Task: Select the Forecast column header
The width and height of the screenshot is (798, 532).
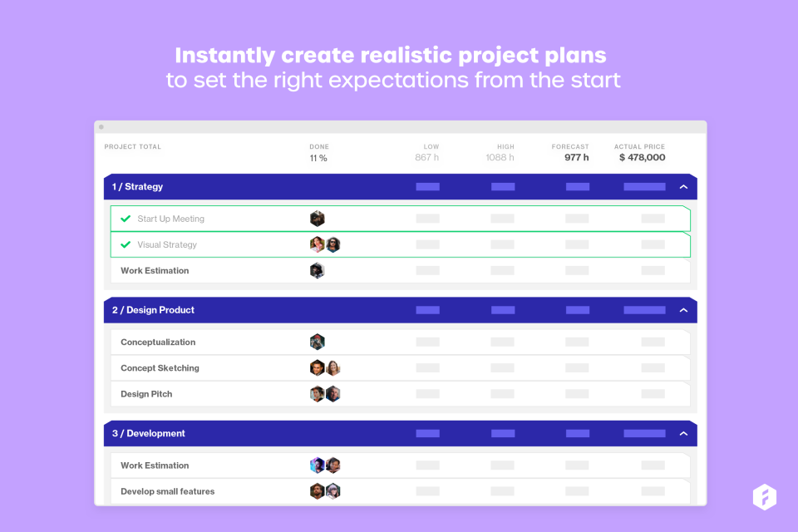Action: tap(570, 147)
